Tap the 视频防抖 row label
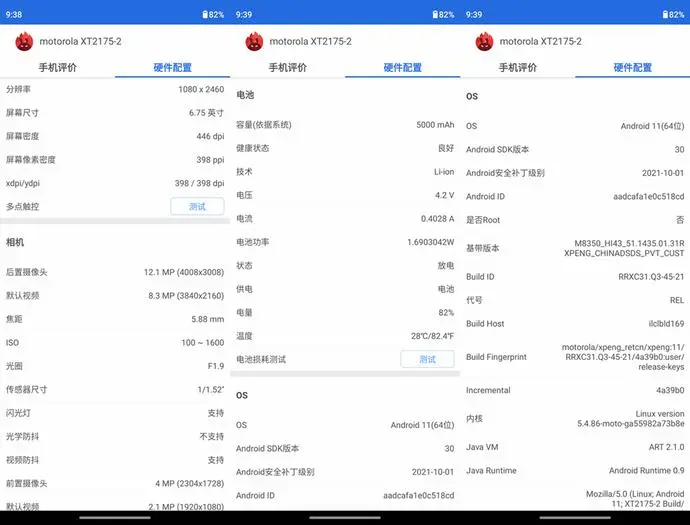Screen dimensions: 690x525 point(22,460)
